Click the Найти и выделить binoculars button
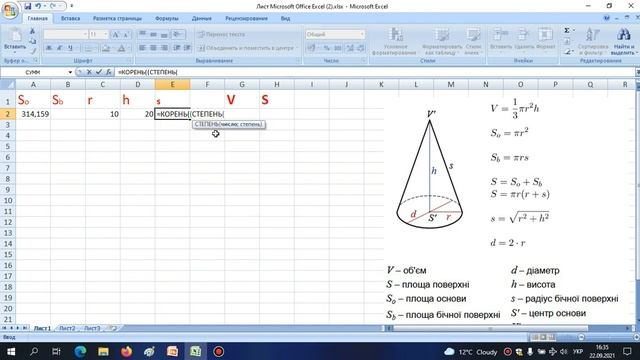640x360 pixels. (623, 41)
